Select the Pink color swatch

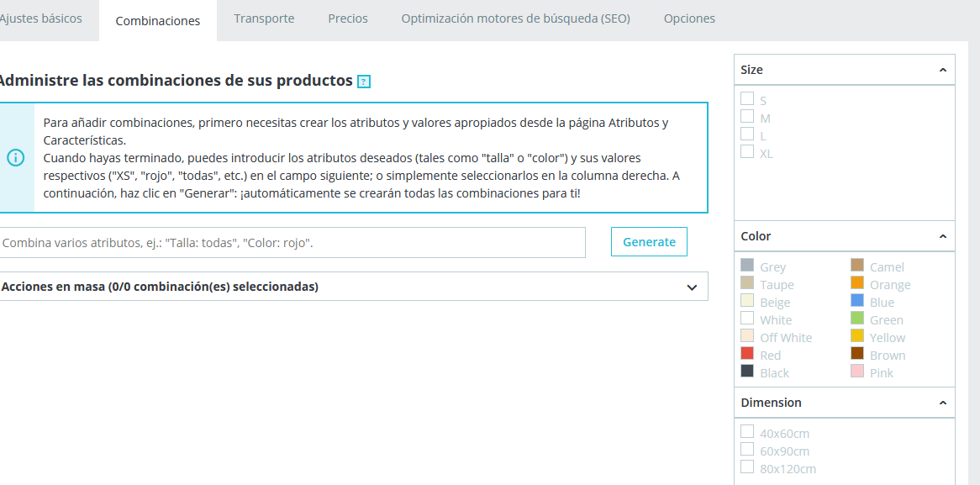coord(857,372)
